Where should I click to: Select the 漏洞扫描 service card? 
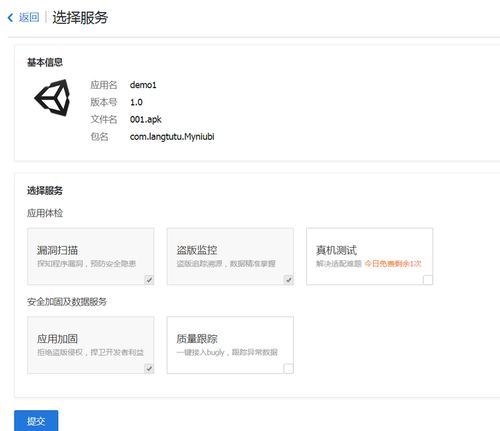pos(91,256)
